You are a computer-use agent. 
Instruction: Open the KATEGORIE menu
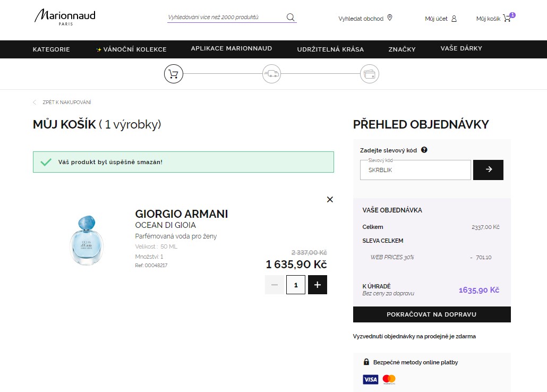(52, 49)
